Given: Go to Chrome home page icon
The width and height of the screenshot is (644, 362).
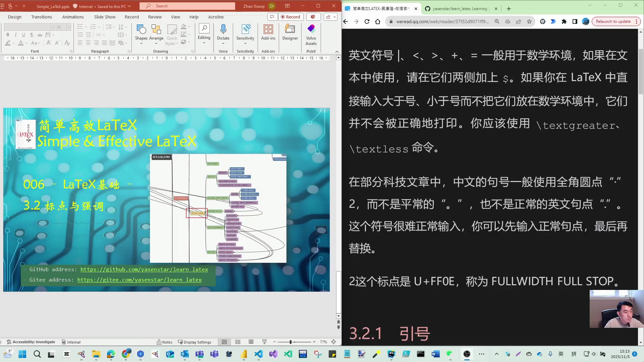Looking at the screenshot, I should pyautogui.click(x=378, y=21).
